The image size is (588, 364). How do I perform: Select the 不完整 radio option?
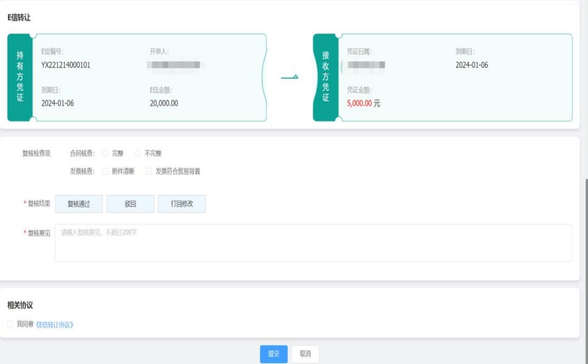pos(138,153)
